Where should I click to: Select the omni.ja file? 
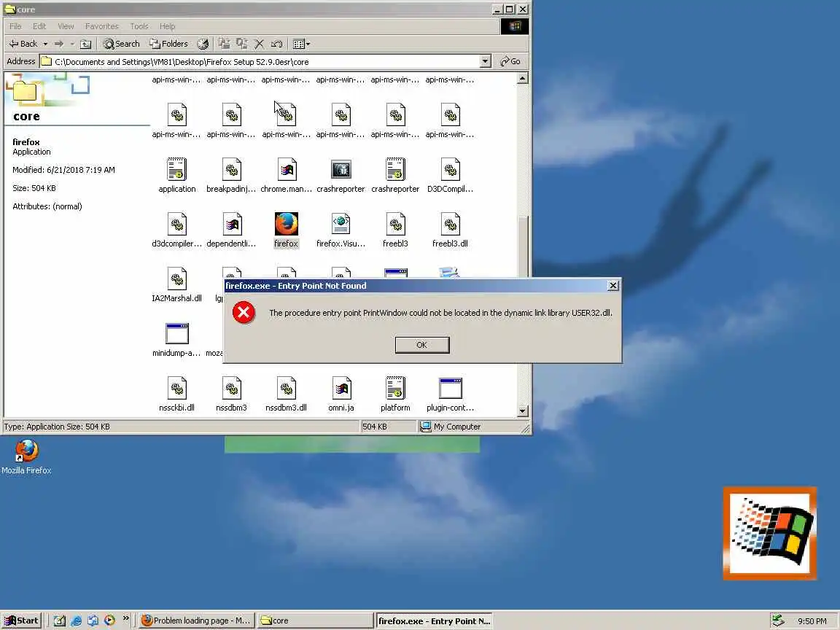pos(341,394)
